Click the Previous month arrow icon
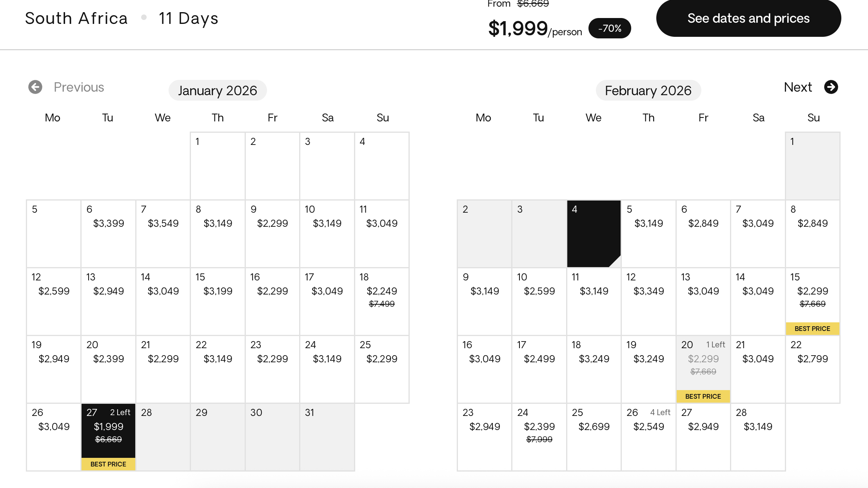 pos(35,87)
